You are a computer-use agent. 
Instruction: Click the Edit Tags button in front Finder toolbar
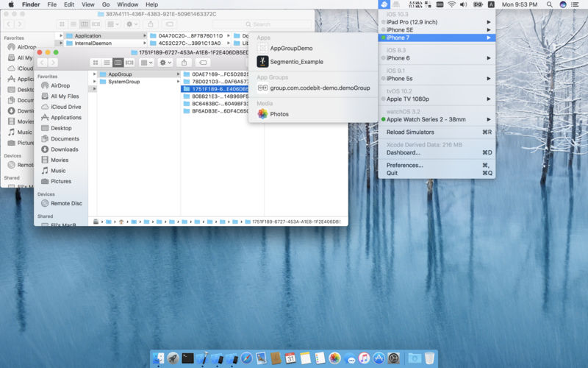pos(203,63)
